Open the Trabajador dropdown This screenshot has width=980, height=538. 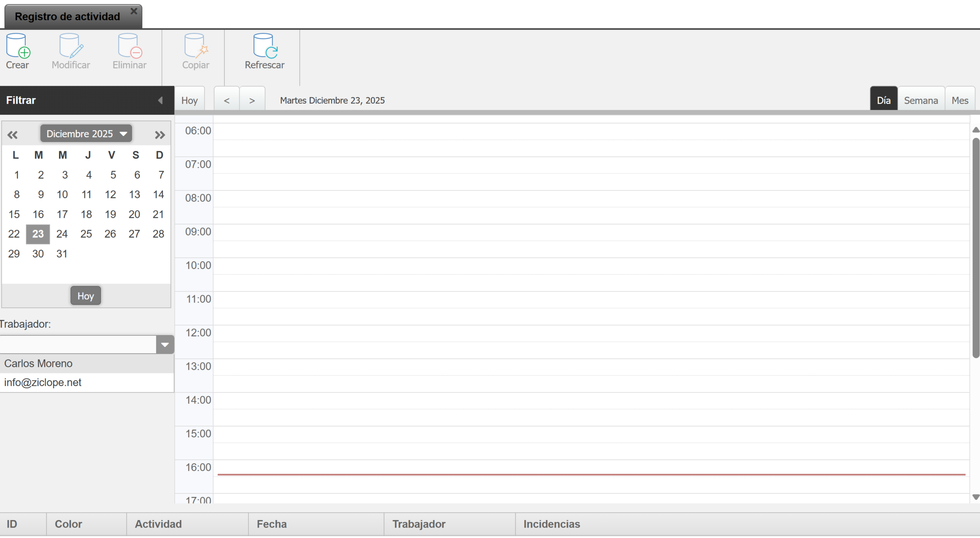165,344
